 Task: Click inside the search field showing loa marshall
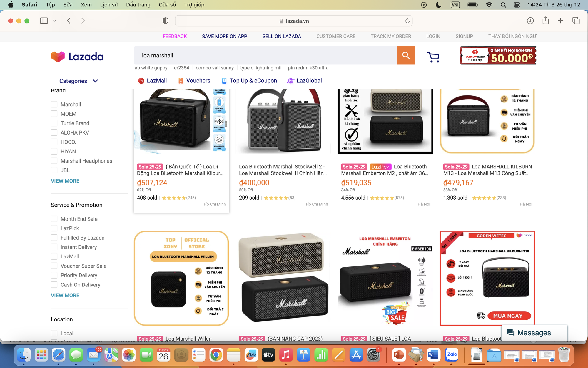pos(265,55)
